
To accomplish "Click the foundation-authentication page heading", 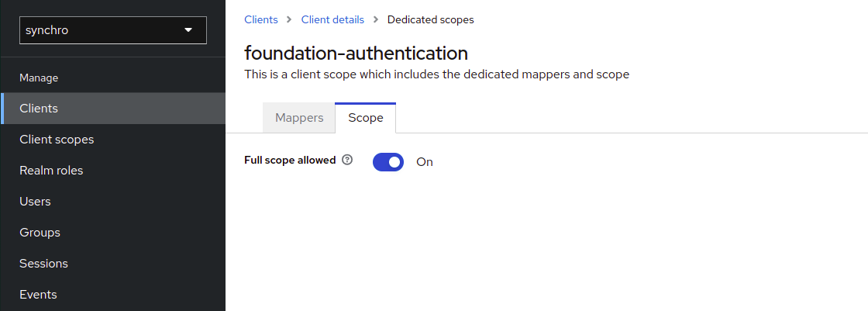I will (x=356, y=53).
